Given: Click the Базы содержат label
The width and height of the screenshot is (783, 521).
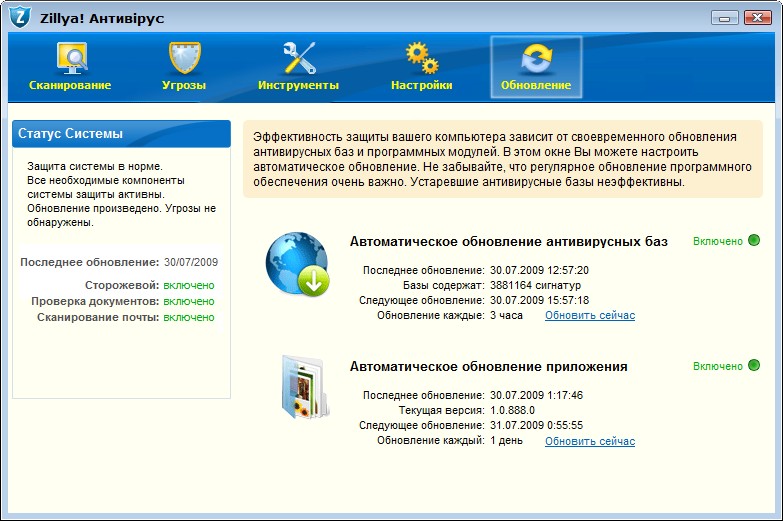Looking at the screenshot, I should tap(443, 285).
